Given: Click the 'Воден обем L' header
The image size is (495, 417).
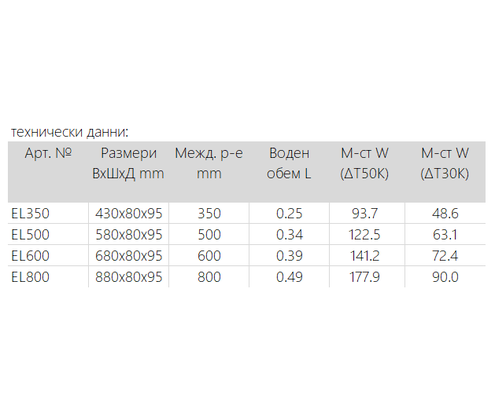Looking at the screenshot, I should pos(289,163).
